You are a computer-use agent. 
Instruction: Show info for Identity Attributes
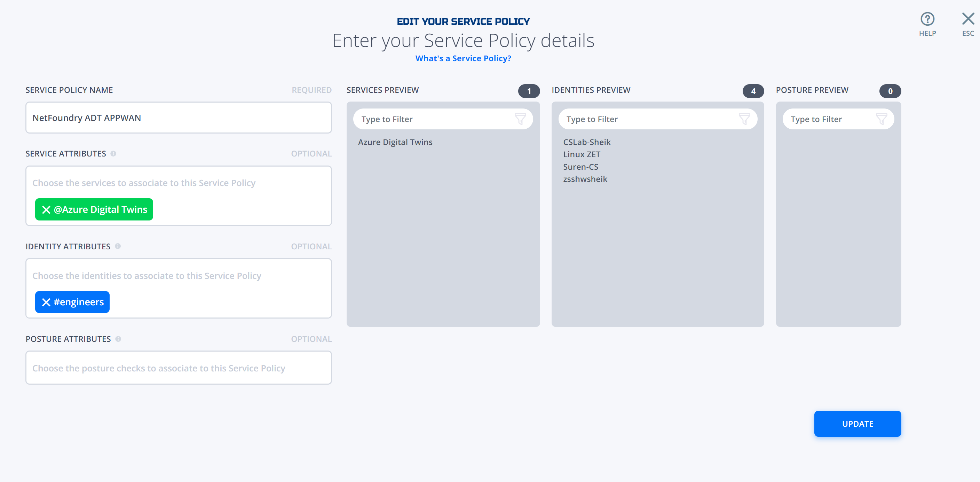point(118,246)
